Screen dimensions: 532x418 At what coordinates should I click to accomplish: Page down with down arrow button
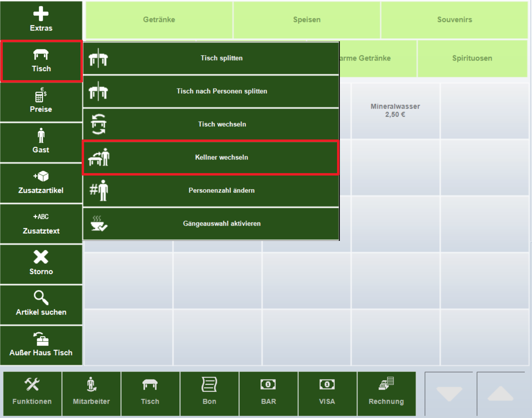pos(449,394)
